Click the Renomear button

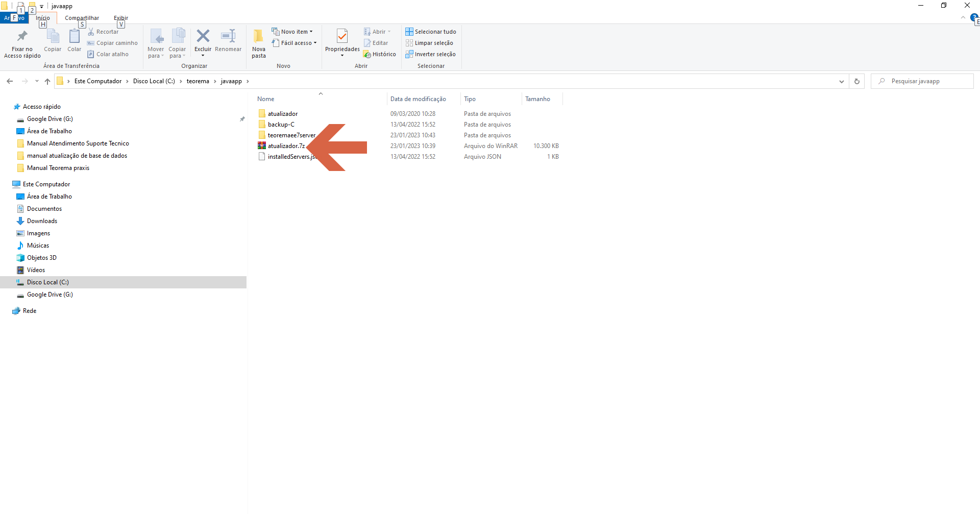pyautogui.click(x=228, y=41)
